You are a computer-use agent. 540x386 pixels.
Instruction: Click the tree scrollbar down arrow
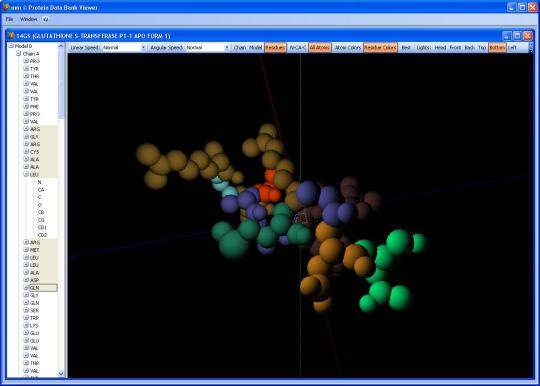[x=61, y=373]
